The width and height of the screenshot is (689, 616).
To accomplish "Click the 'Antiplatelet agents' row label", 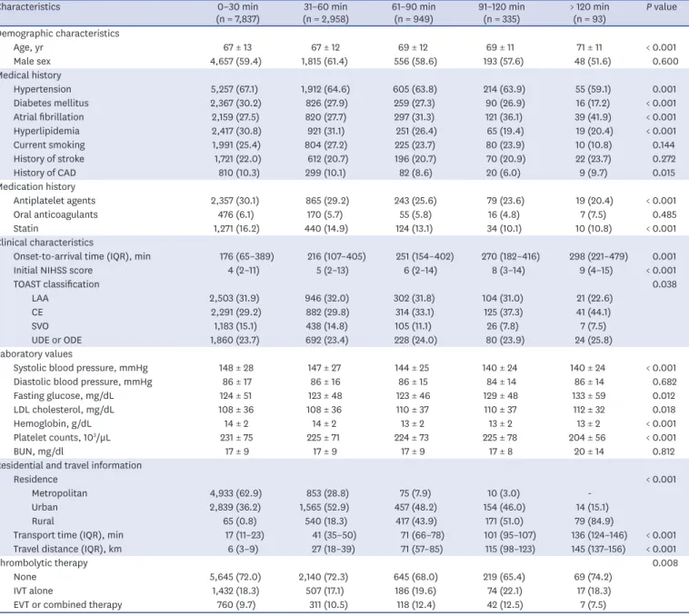I will coord(55,201).
